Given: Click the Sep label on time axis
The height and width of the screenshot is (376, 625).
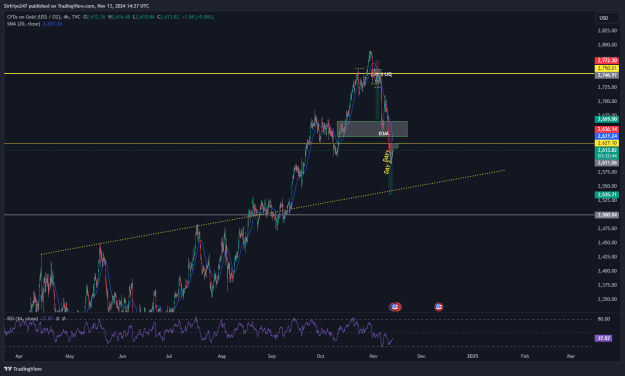Looking at the screenshot, I should point(271,356).
